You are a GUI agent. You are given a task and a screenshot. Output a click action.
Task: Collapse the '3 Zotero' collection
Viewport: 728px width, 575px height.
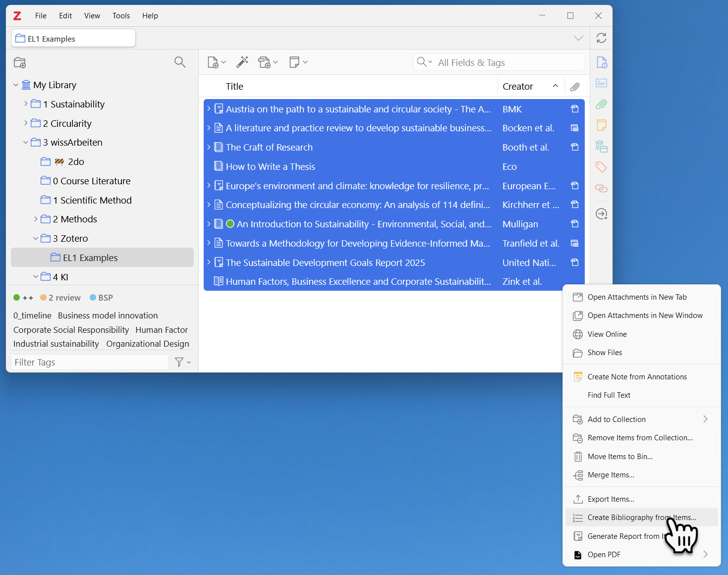coord(35,238)
